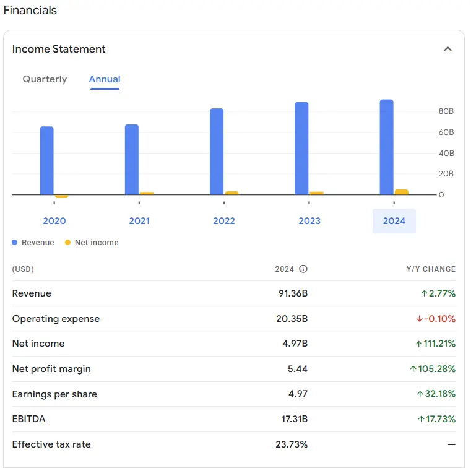The height and width of the screenshot is (468, 476).
Task: Select the Annual tab
Action: pos(105,79)
